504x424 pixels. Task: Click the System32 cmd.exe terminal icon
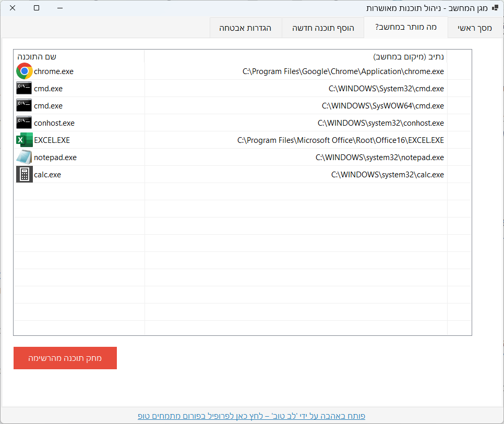point(25,89)
